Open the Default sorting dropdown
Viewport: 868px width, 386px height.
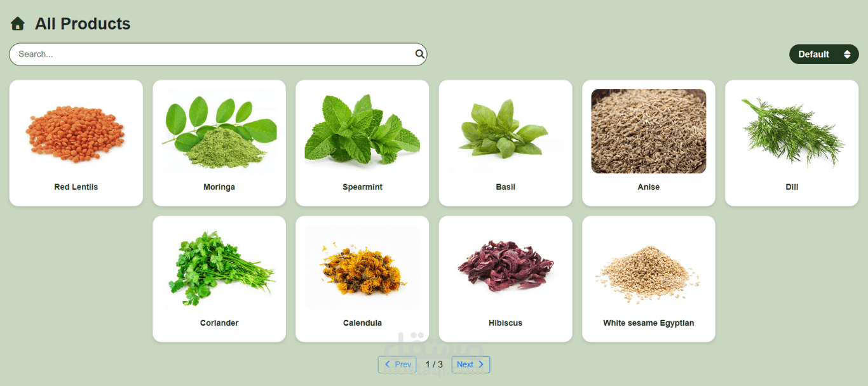tap(824, 55)
